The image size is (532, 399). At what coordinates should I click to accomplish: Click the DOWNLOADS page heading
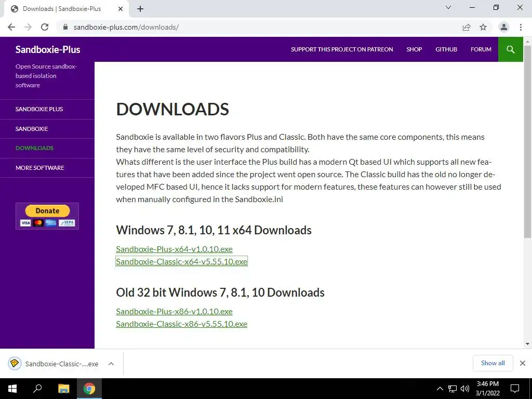[172, 109]
